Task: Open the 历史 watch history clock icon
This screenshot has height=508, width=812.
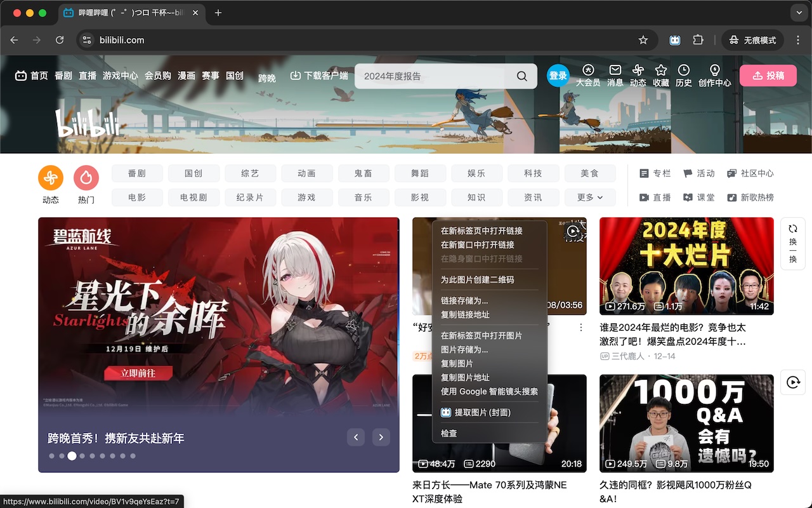Action: (684, 70)
